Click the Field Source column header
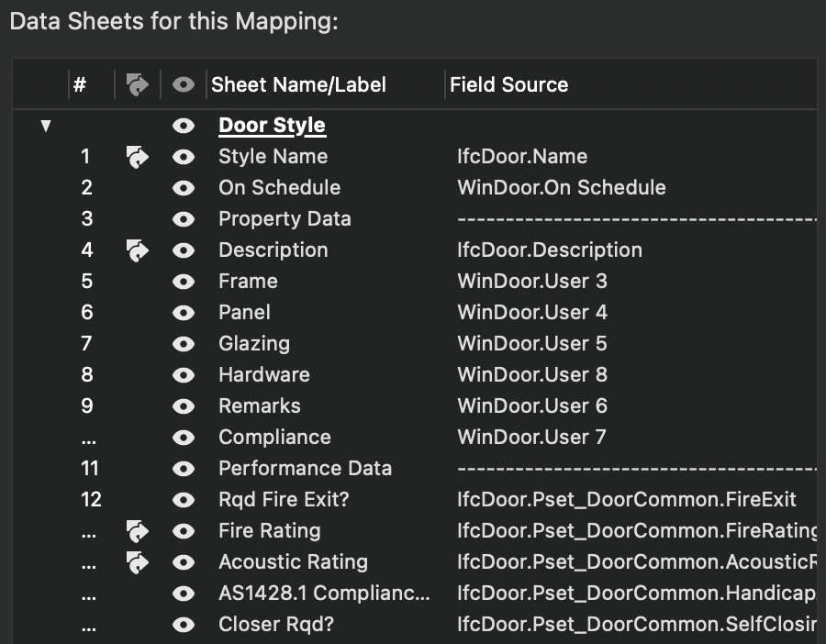The image size is (826, 644). point(508,85)
